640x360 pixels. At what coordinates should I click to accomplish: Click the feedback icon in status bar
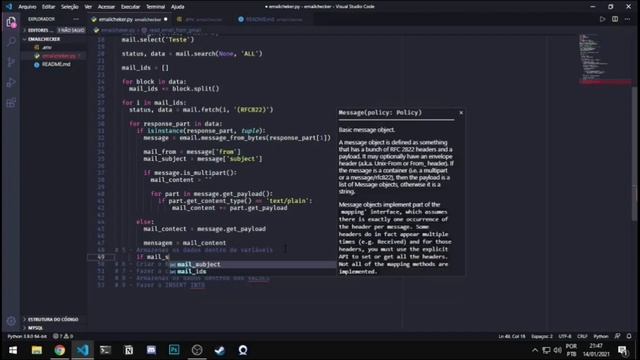[618, 336]
